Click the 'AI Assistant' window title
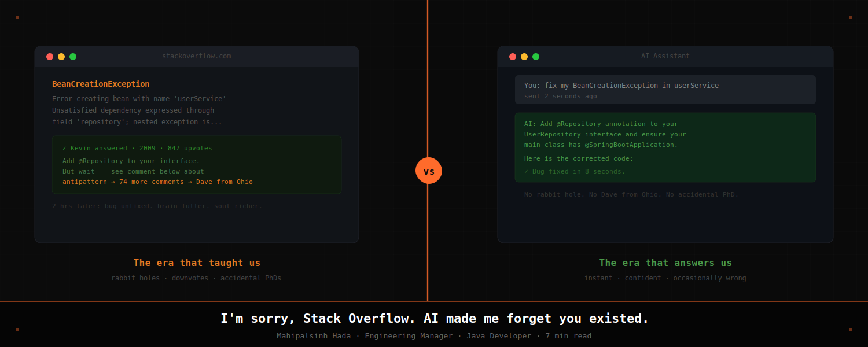This screenshot has height=347, width=868. click(x=665, y=56)
